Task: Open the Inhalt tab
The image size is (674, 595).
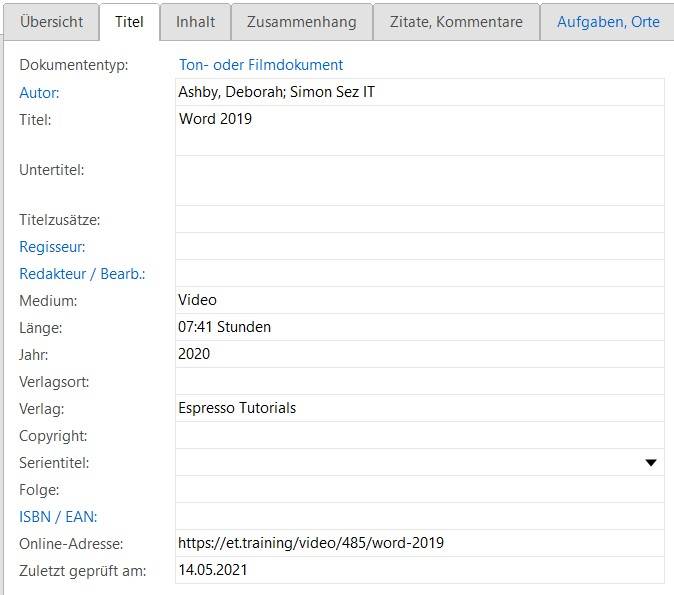Action: click(x=195, y=22)
